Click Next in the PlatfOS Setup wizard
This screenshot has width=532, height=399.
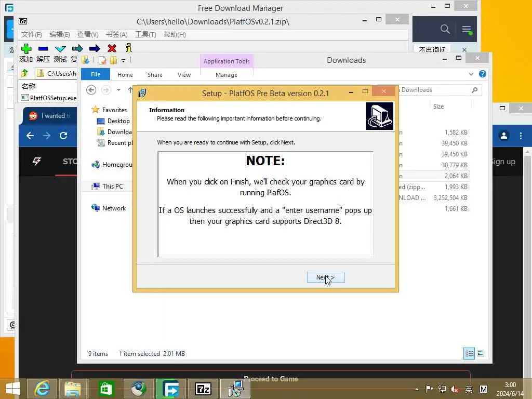coord(326,277)
